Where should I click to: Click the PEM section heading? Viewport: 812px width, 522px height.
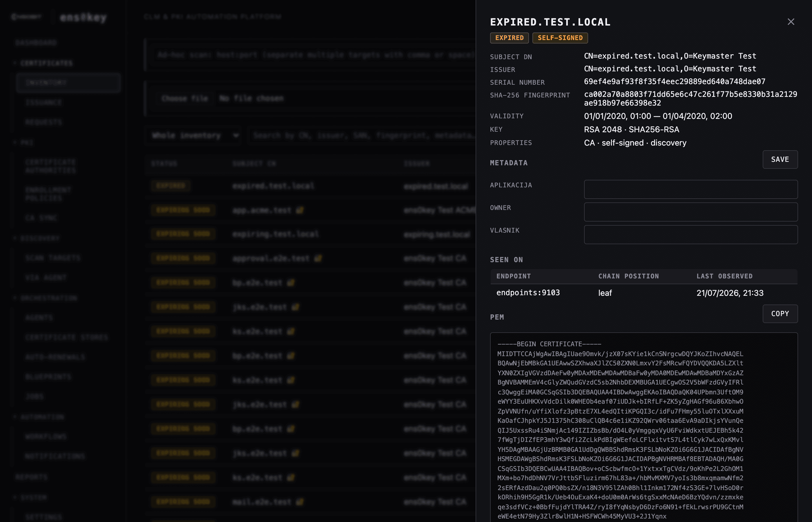(497, 317)
